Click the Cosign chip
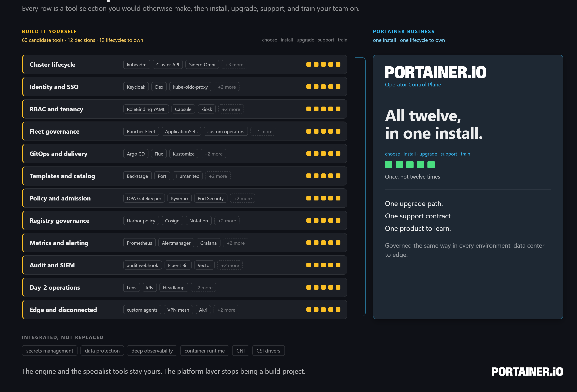Image resolution: width=577 pixels, height=392 pixels. coord(172,221)
